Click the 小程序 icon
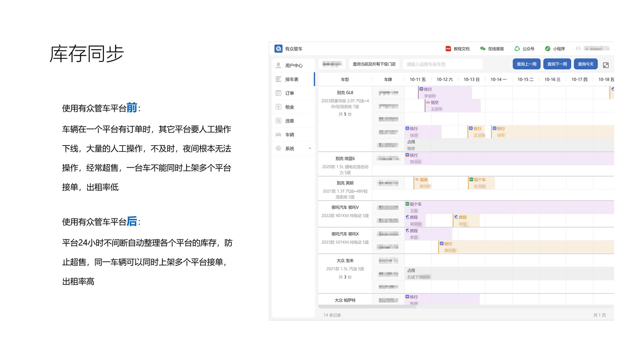 [x=547, y=49]
